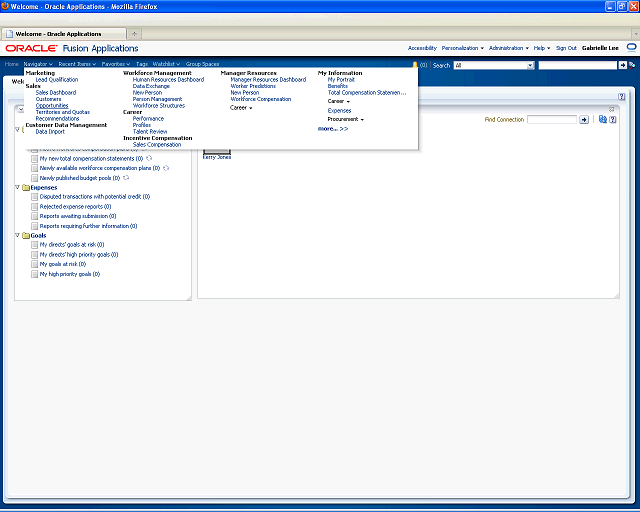640x512 pixels.
Task: Click the watchlist panel collapse arrow icon
Action: pyautogui.click(x=21, y=109)
